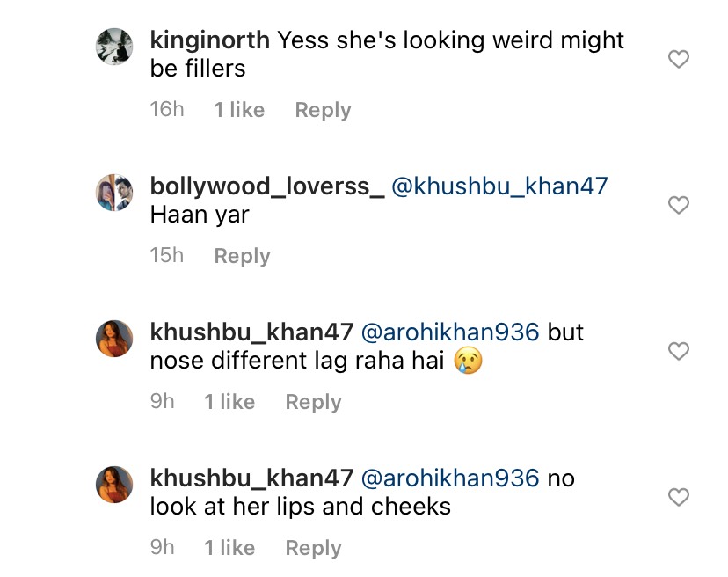Open @arohikhan936 mention in nose comment
The width and height of the screenshot is (728, 577).
(x=450, y=332)
